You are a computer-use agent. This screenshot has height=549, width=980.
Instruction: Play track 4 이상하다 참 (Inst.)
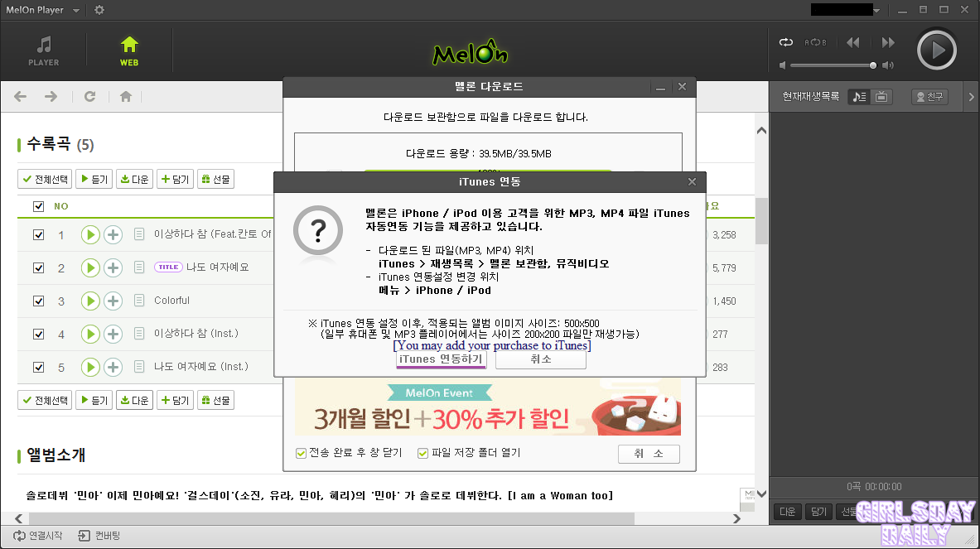(x=90, y=335)
